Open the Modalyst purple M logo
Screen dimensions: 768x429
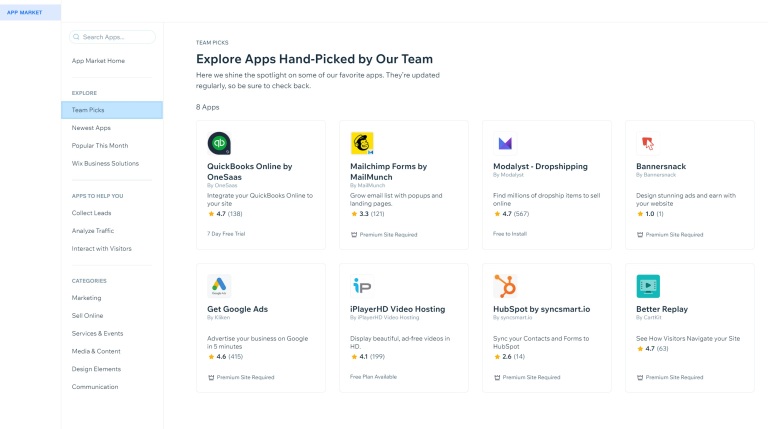[505, 143]
